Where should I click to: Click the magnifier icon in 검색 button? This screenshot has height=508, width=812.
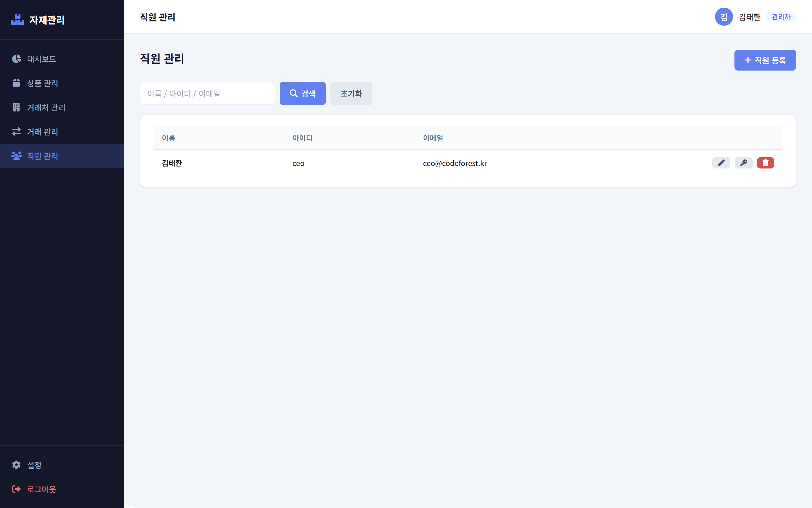294,93
